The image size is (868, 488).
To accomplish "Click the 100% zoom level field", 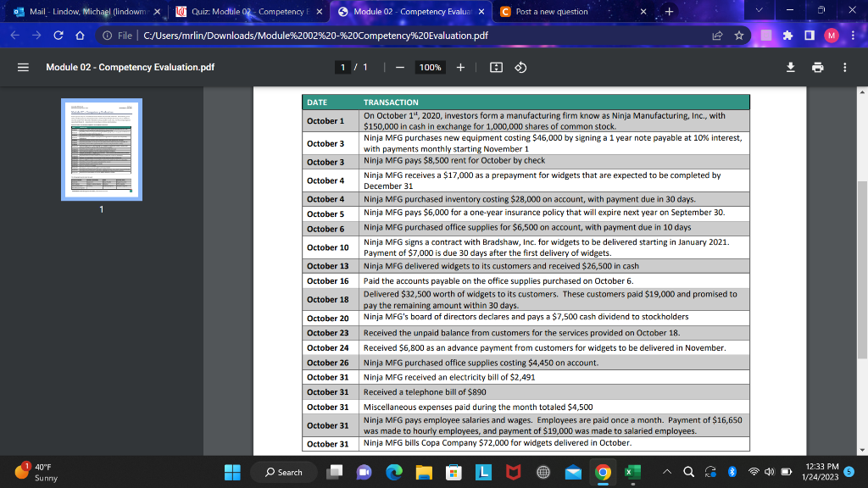I will 429,67.
